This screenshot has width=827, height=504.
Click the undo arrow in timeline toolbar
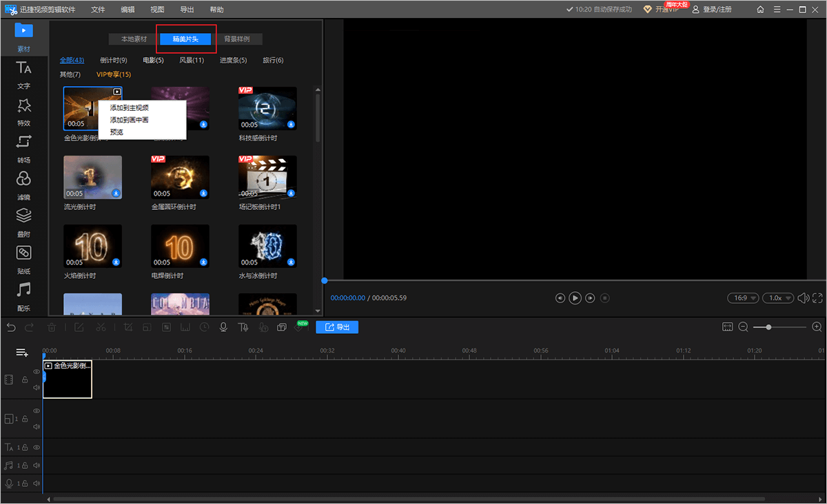[11, 327]
